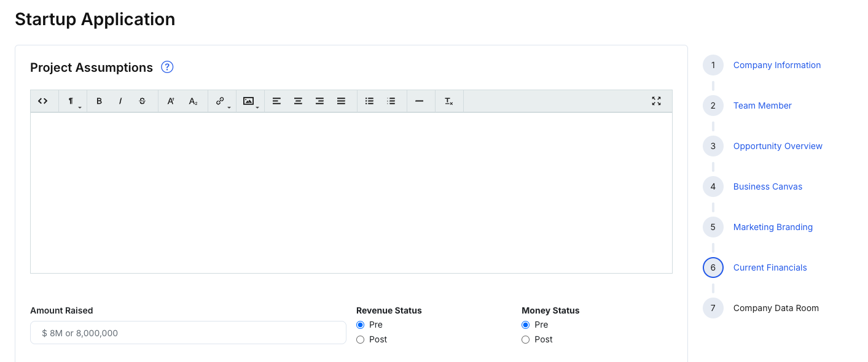
Task: Apply bold formatting in editor toolbar
Action: 99,101
